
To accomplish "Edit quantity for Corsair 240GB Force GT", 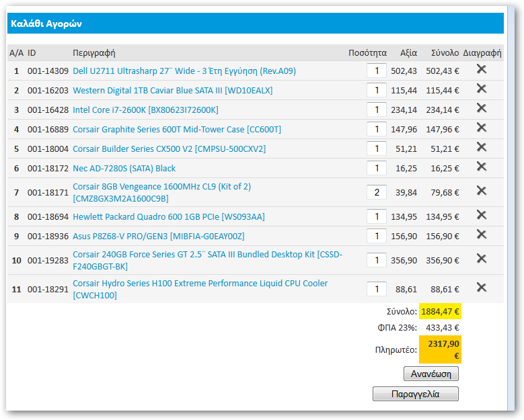I will click(377, 260).
